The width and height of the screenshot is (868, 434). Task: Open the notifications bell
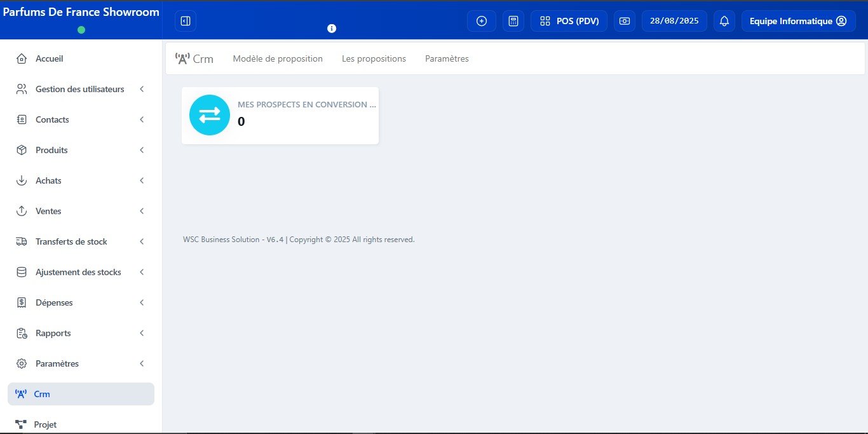coord(724,21)
